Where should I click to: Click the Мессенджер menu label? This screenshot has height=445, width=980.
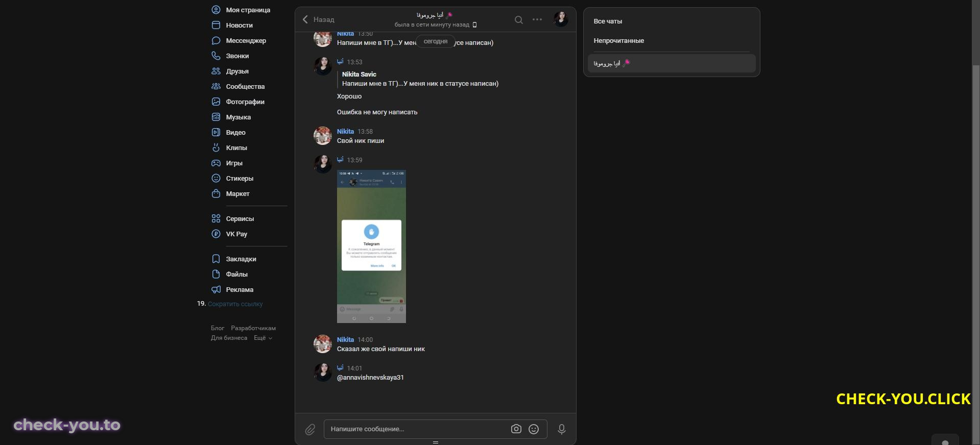click(246, 40)
